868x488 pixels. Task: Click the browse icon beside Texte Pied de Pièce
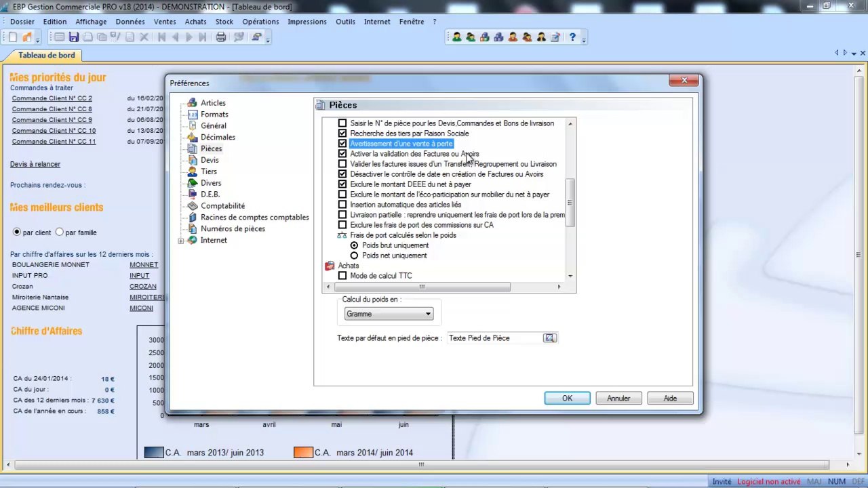click(549, 338)
